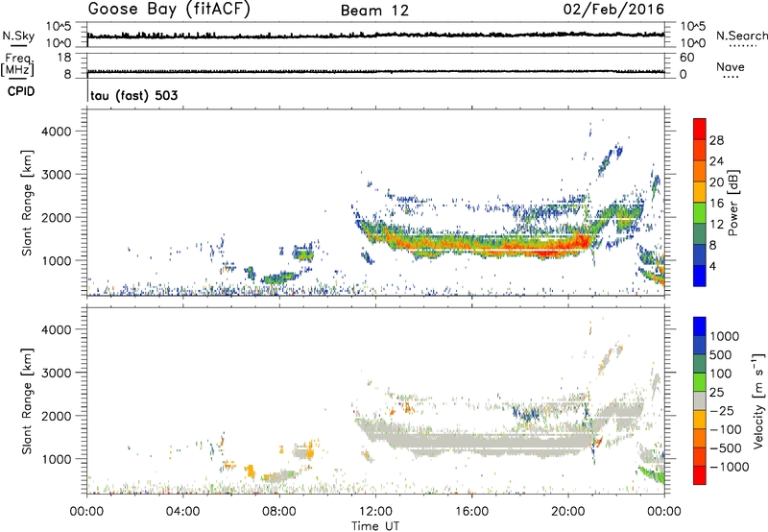Click the 'Freq. [MHz]' label
768x532 pixels.
(x=17, y=64)
